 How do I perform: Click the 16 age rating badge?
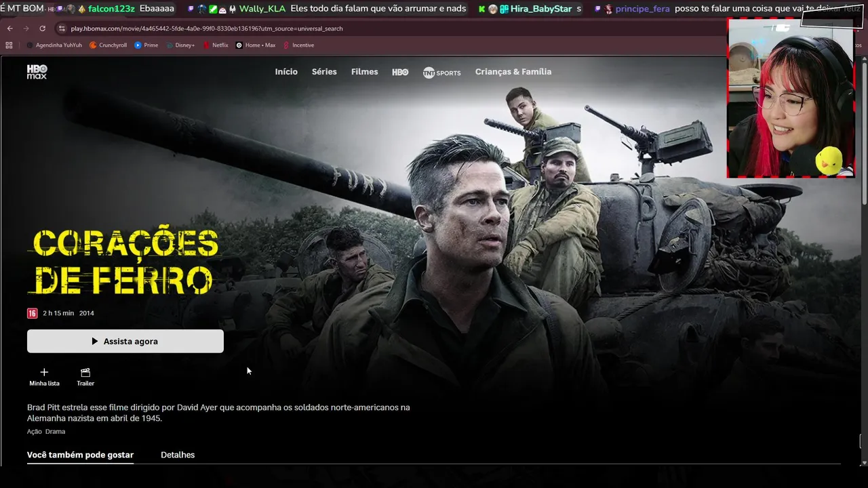pyautogui.click(x=32, y=313)
